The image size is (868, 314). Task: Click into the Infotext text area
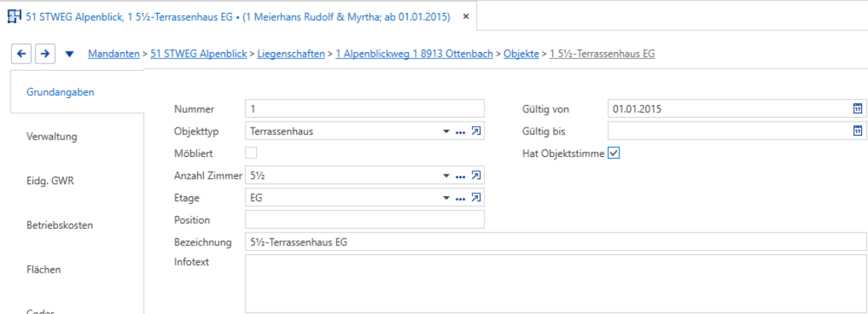pos(555,284)
